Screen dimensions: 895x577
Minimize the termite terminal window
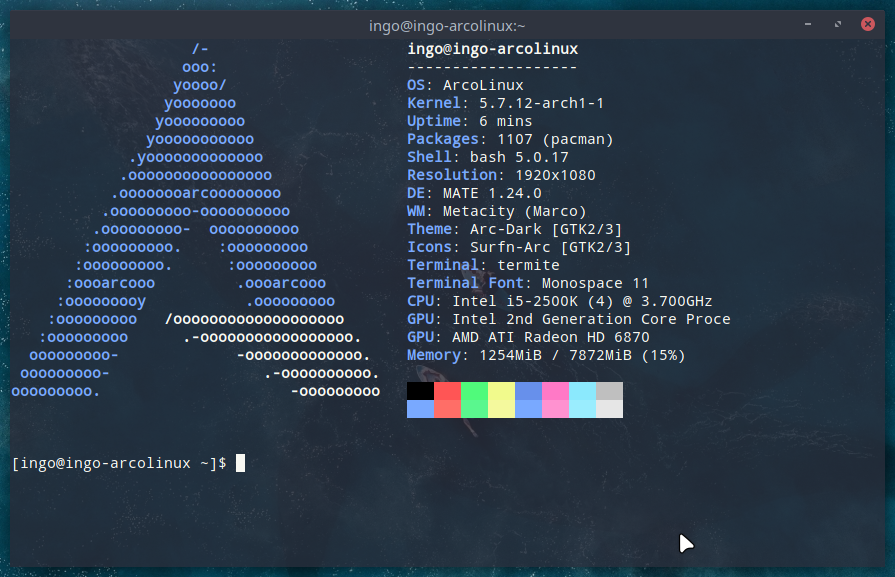tap(808, 24)
